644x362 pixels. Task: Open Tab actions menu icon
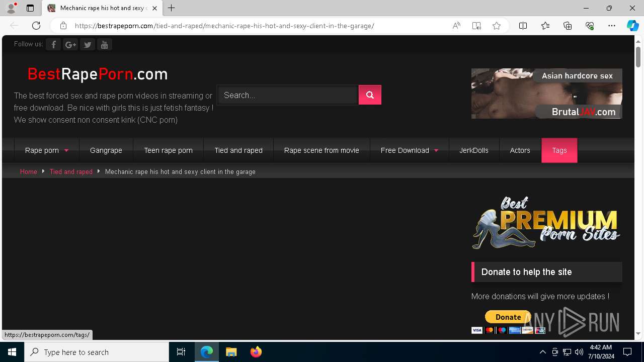(x=30, y=8)
